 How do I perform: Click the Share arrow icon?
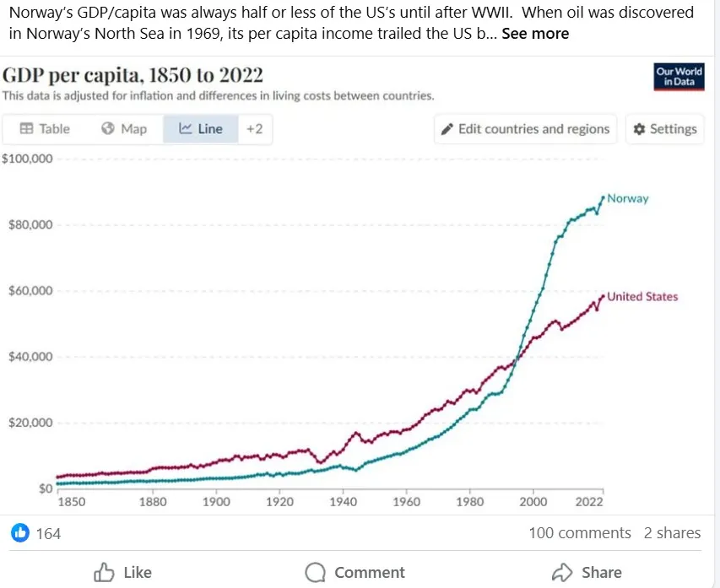point(562,573)
